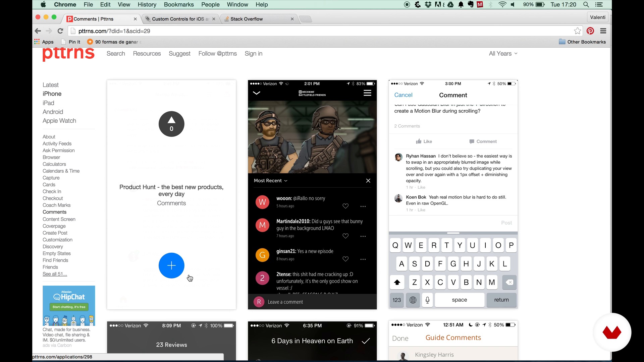Image resolution: width=644 pixels, height=362 pixels.
Task: Open the Calendars & Time category
Action: tap(61, 171)
